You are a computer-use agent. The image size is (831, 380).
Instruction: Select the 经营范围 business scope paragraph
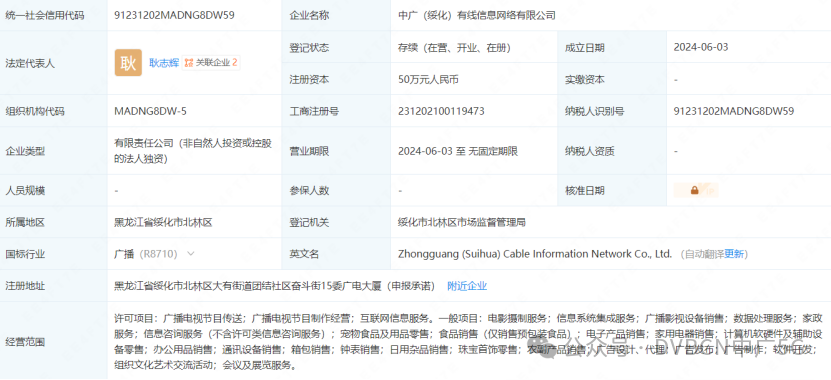pyautogui.click(x=468, y=342)
